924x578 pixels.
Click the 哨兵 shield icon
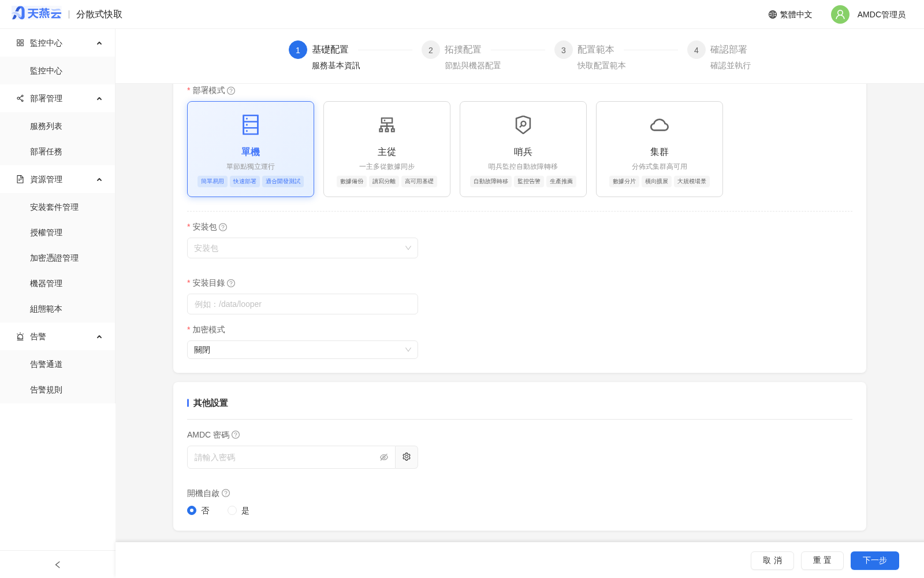523,125
